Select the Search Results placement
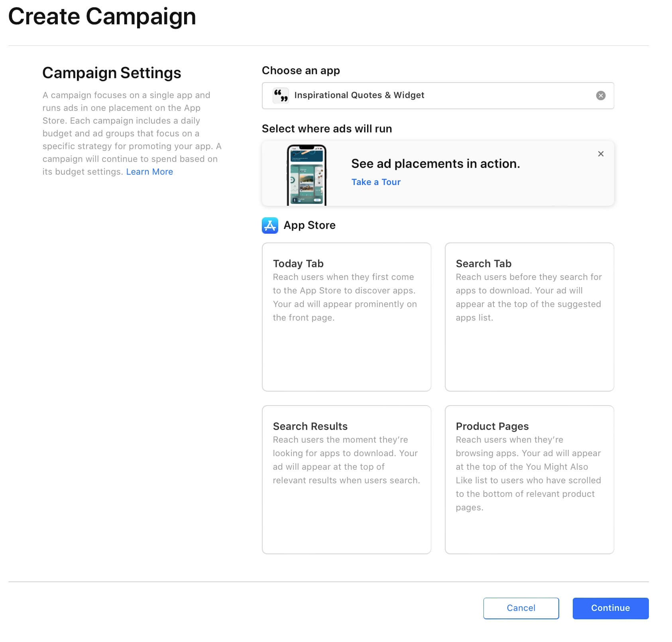This screenshot has height=642, width=672. tap(346, 479)
